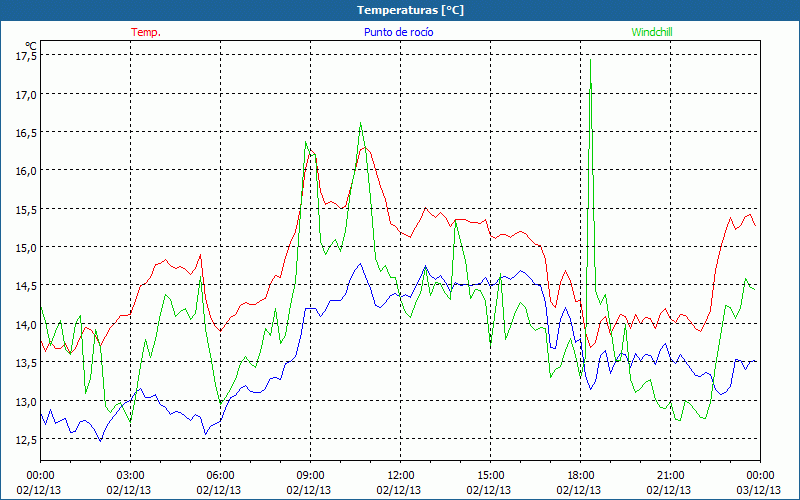The width and height of the screenshot is (800, 500).
Task: Click the 14,0 y-axis value
Action: click(x=26, y=324)
